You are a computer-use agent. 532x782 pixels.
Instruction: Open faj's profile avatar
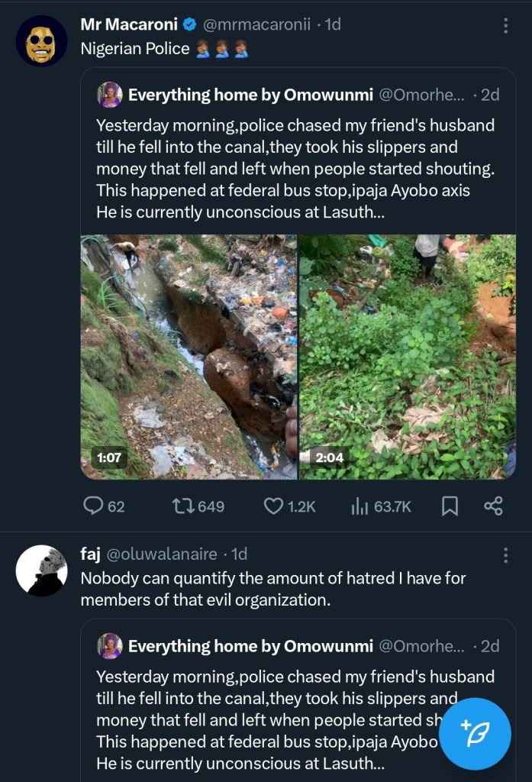tap(41, 570)
